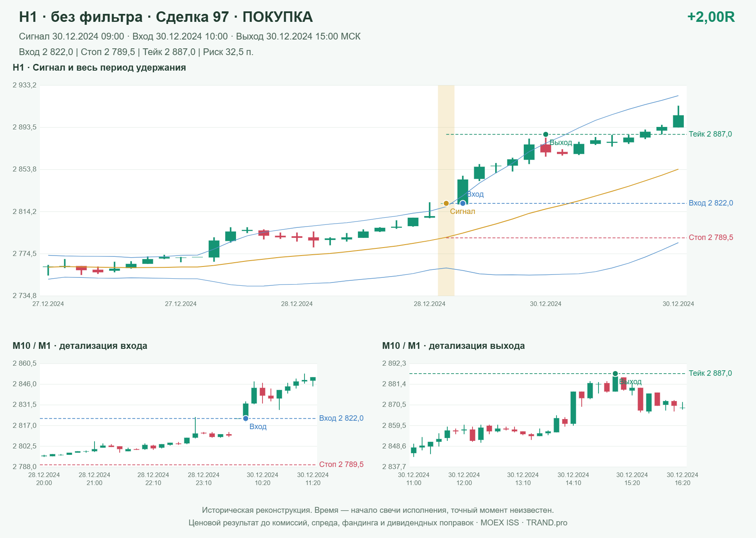Click the blue Вход marker dot on H1 chart
The width and height of the screenshot is (756, 538).
click(x=462, y=203)
